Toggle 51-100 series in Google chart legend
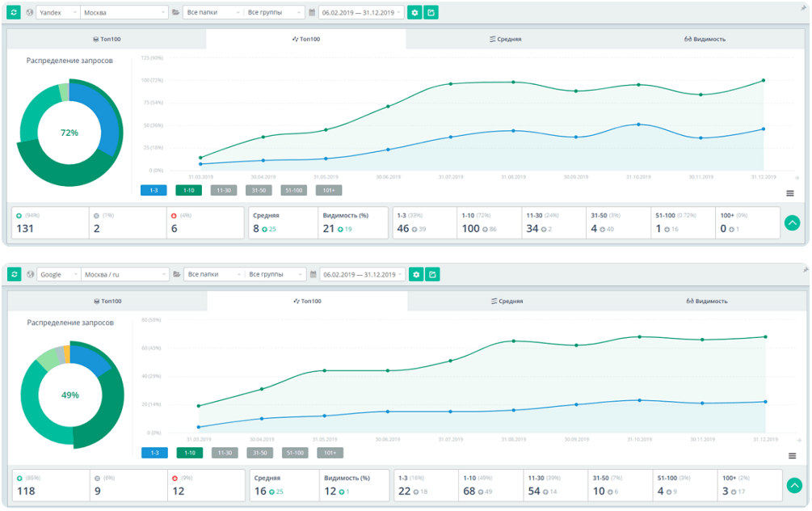 point(295,453)
